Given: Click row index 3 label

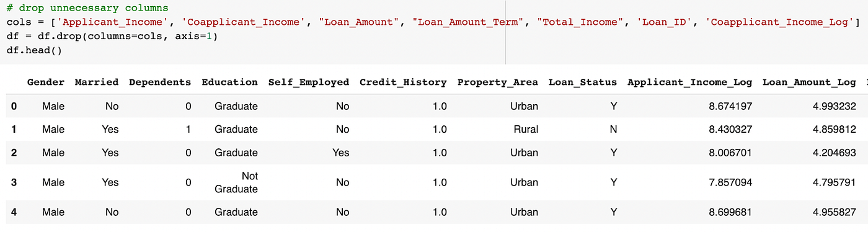Looking at the screenshot, I should 14,182.
